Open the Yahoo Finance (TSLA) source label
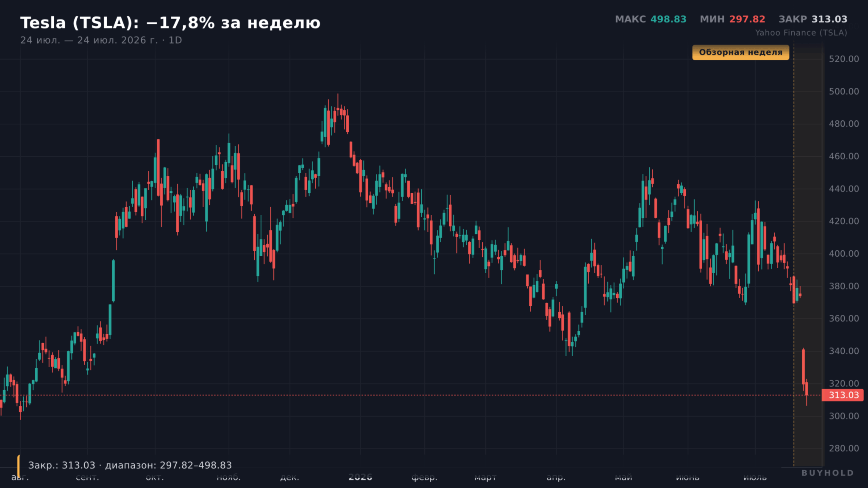Viewport: 868px width, 488px height. click(801, 33)
